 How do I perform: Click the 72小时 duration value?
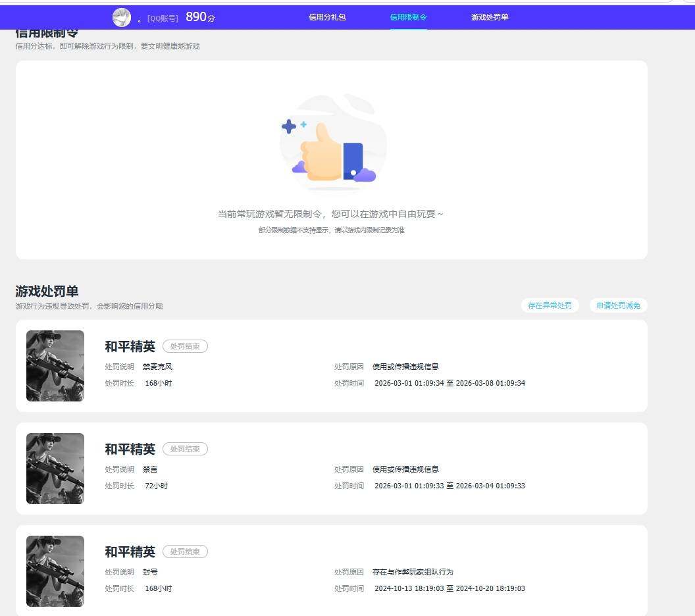tap(157, 486)
